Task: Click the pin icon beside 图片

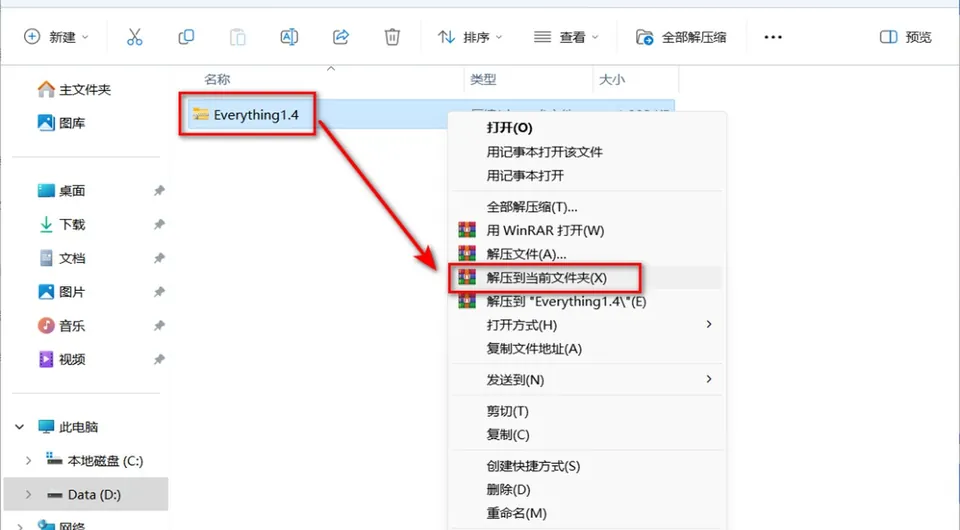Action: (159, 292)
